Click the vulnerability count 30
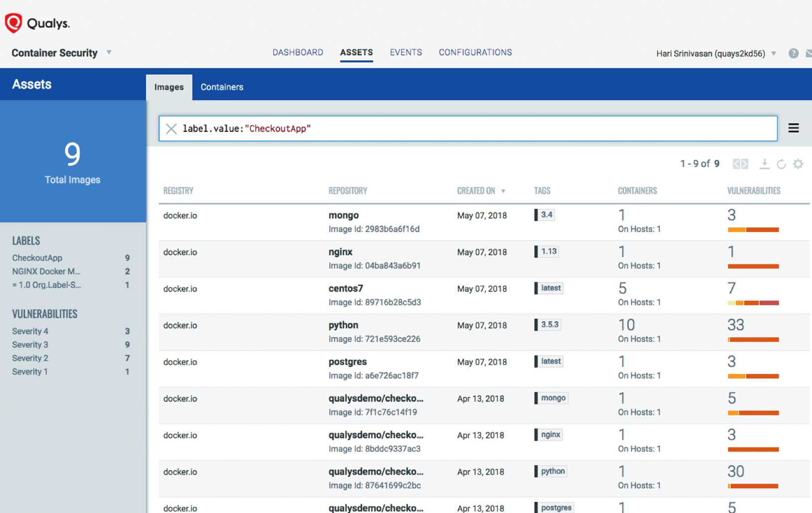The width and height of the screenshot is (812, 513). tap(736, 472)
